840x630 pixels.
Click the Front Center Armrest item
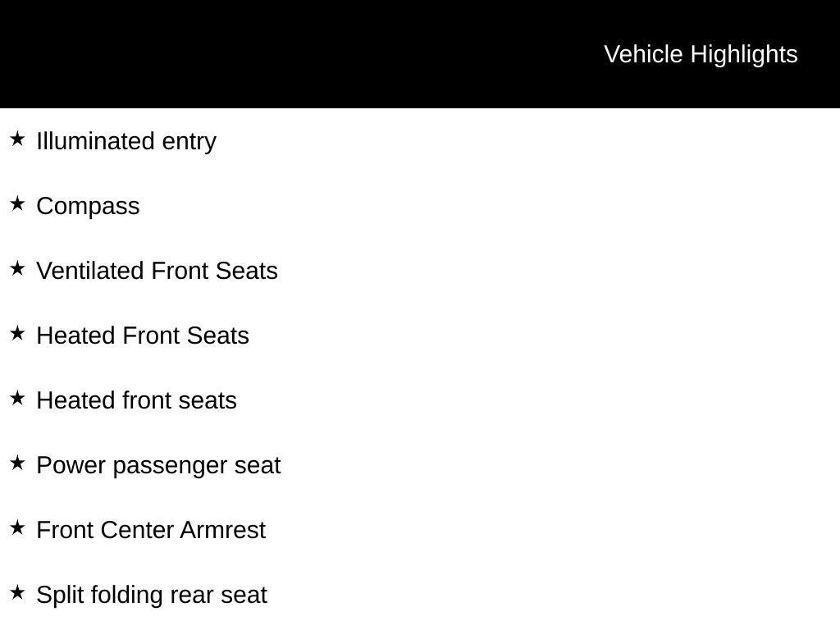(x=151, y=531)
